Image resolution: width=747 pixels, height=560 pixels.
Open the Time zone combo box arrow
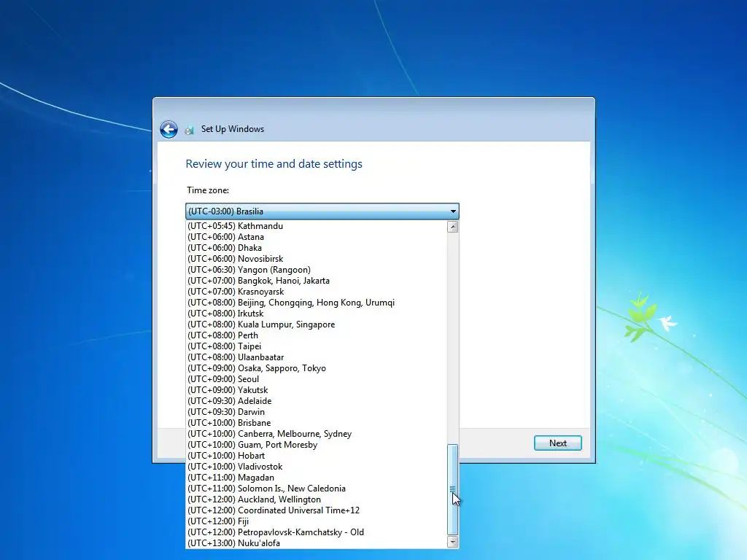(x=453, y=211)
